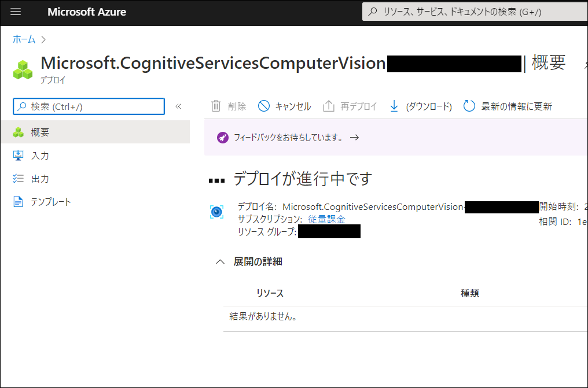Image resolution: width=588 pixels, height=388 pixels.
Task: Click the Microsoft Azure logo text
Action: [x=87, y=12]
